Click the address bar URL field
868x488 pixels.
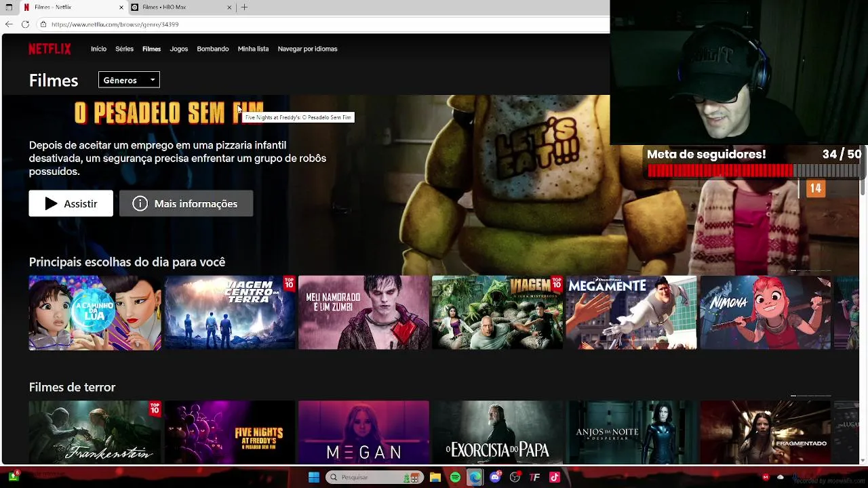[x=323, y=24]
